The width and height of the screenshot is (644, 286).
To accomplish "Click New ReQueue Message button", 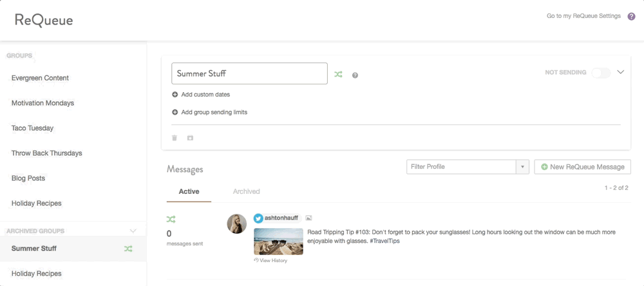I will click(x=582, y=167).
